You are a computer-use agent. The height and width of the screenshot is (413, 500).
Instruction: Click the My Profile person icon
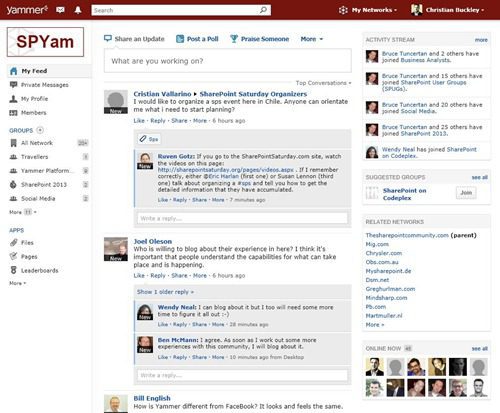click(13, 99)
